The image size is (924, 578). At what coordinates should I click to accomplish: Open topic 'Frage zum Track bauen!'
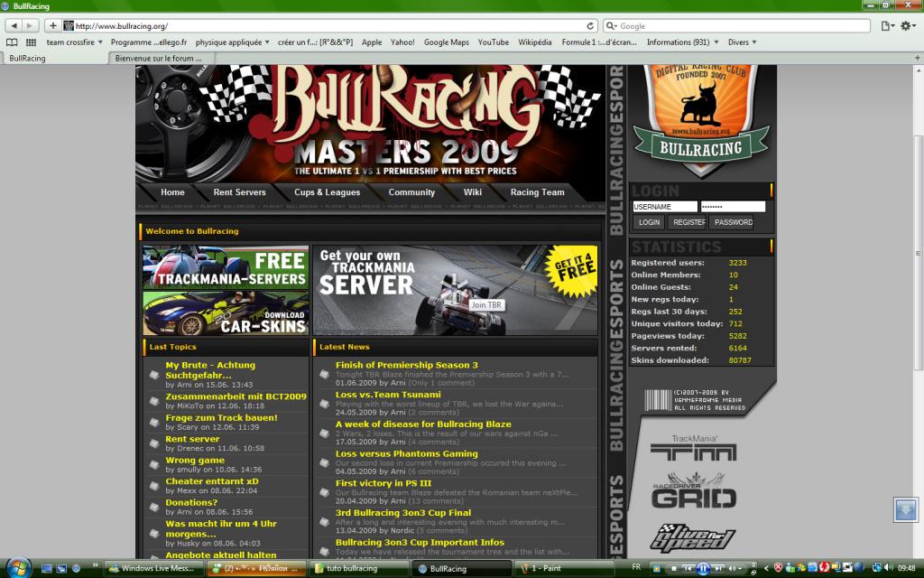point(221,417)
